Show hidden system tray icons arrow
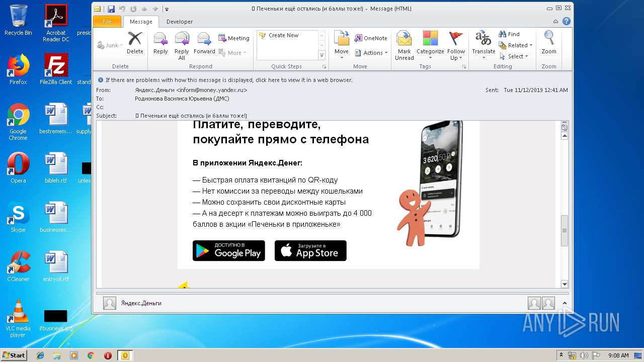 coord(561,355)
